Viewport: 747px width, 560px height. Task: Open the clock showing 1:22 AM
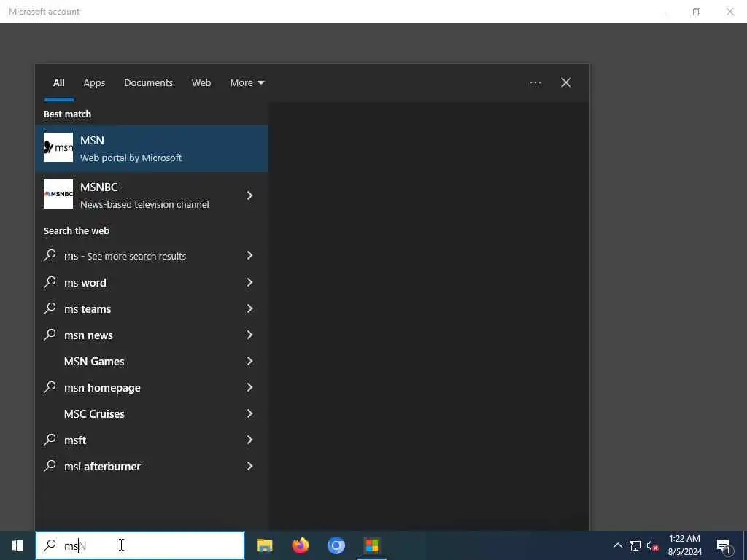click(684, 545)
